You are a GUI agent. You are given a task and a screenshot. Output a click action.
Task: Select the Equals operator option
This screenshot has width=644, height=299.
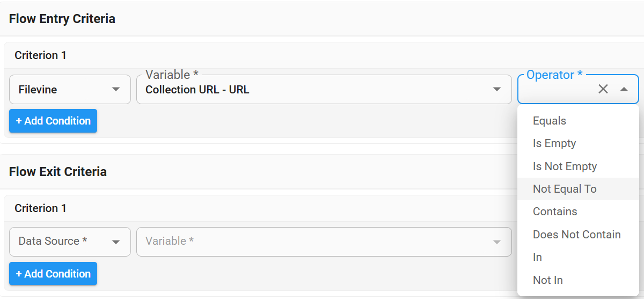click(x=550, y=121)
